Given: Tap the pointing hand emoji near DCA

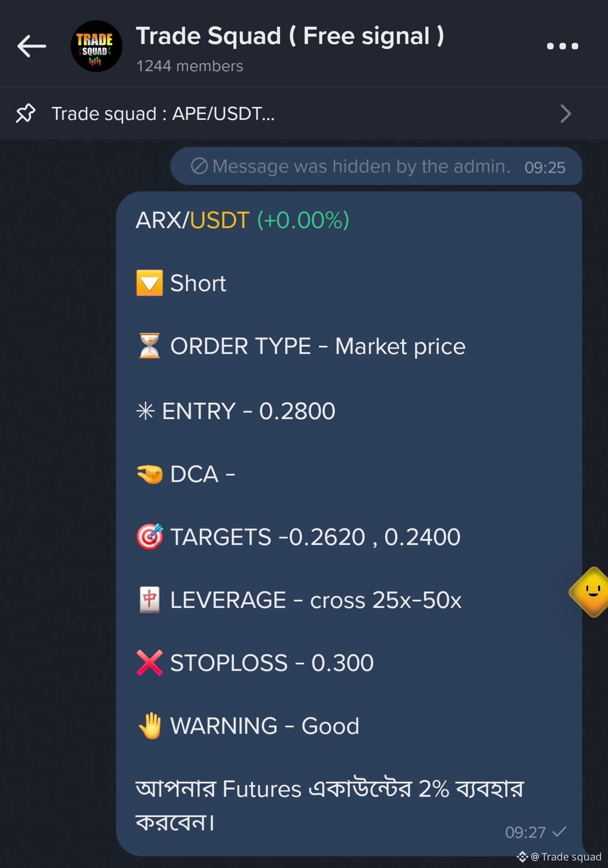Looking at the screenshot, I should tap(149, 475).
